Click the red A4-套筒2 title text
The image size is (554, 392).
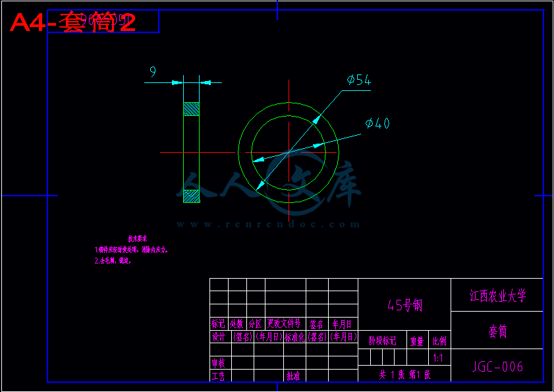(x=72, y=23)
